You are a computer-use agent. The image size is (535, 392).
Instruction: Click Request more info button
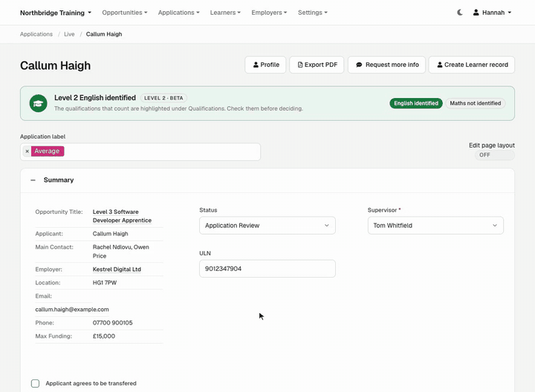pyautogui.click(x=386, y=65)
